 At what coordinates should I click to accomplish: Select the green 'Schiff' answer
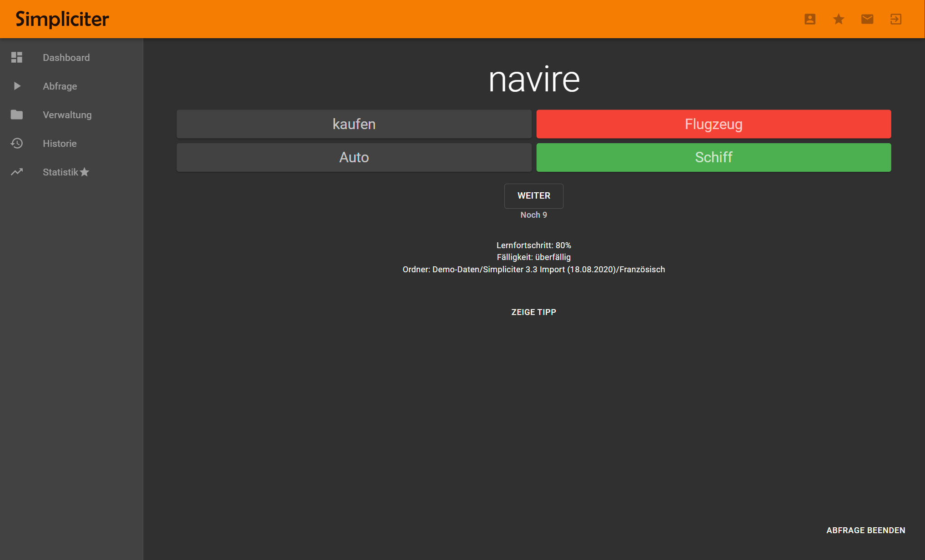(714, 157)
